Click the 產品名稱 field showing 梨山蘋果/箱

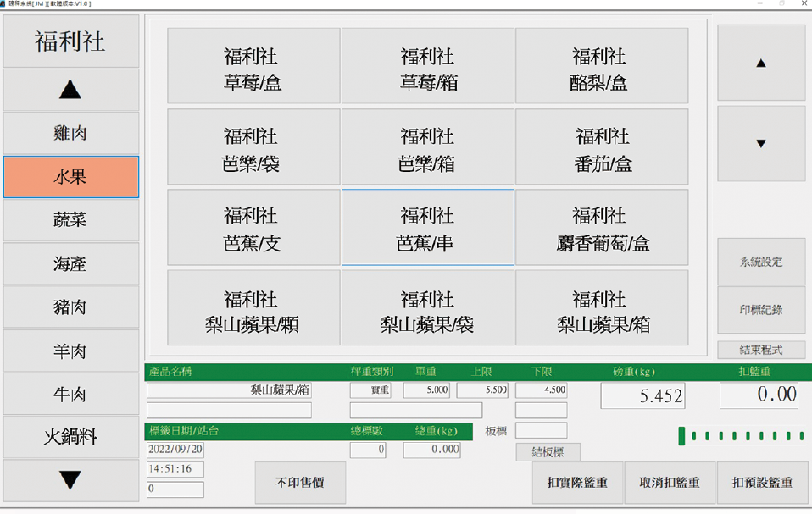click(x=229, y=390)
